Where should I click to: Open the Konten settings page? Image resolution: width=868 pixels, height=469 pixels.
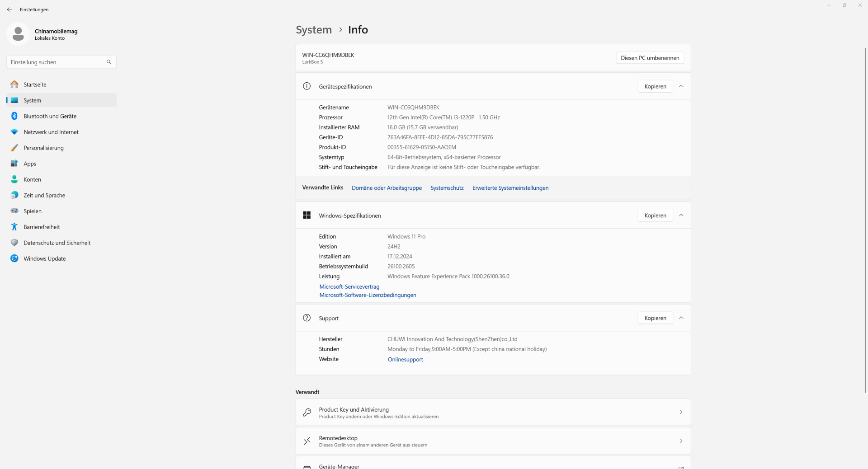click(61, 179)
